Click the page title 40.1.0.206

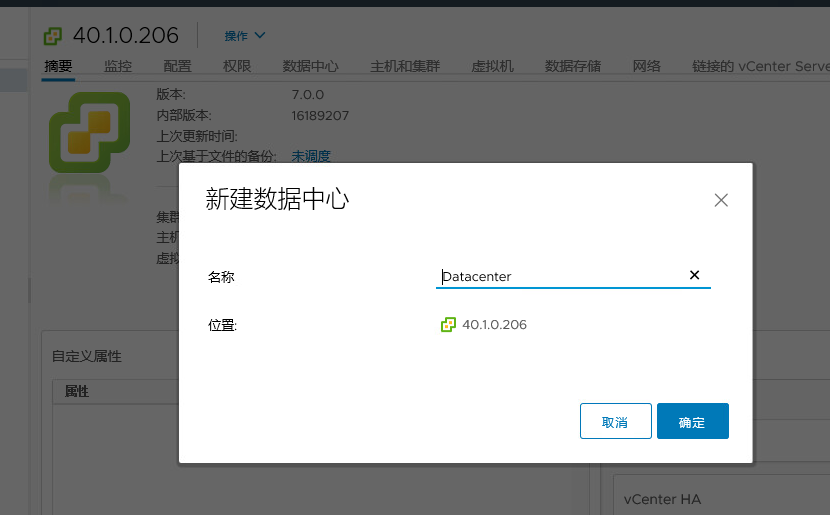pyautogui.click(x=126, y=35)
